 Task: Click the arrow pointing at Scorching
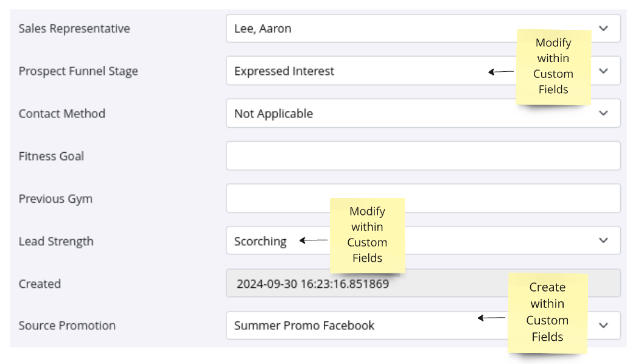tap(313, 240)
